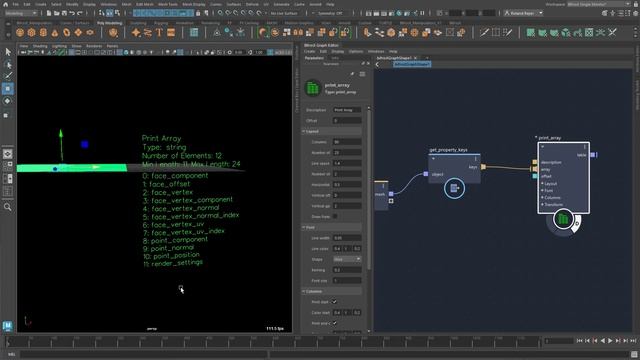
Task: Create a polygon cylinder from the shelf
Action: 43,33
